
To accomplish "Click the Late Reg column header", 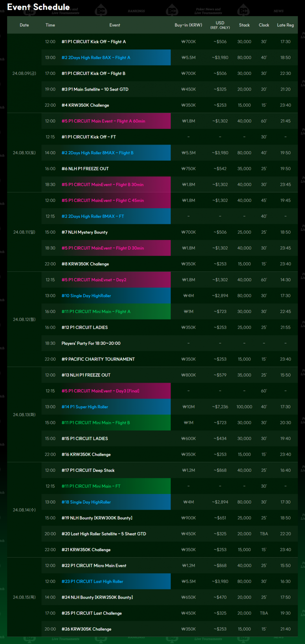I will (285, 25).
